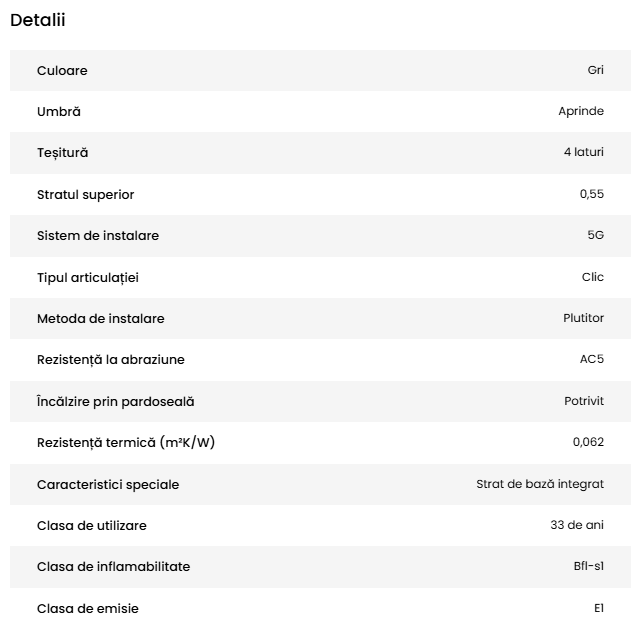Viewport: 643px width, 644px height.
Task: Select the Tipul articulației label
Action: pos(94,277)
